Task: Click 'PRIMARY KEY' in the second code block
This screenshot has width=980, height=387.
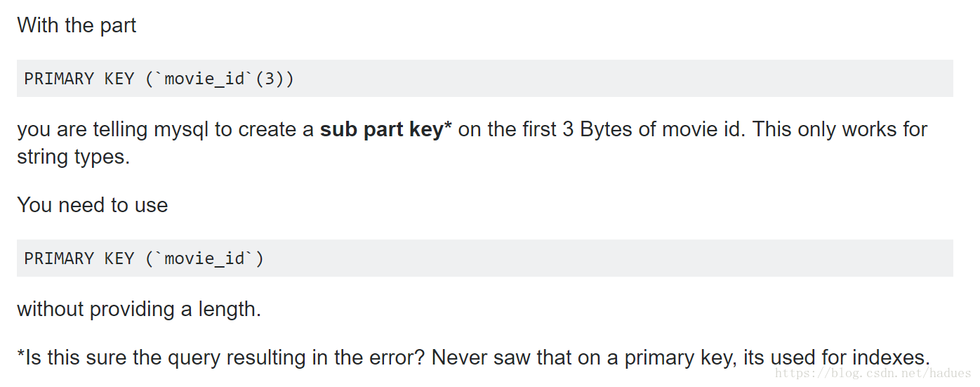Action: pos(79,258)
